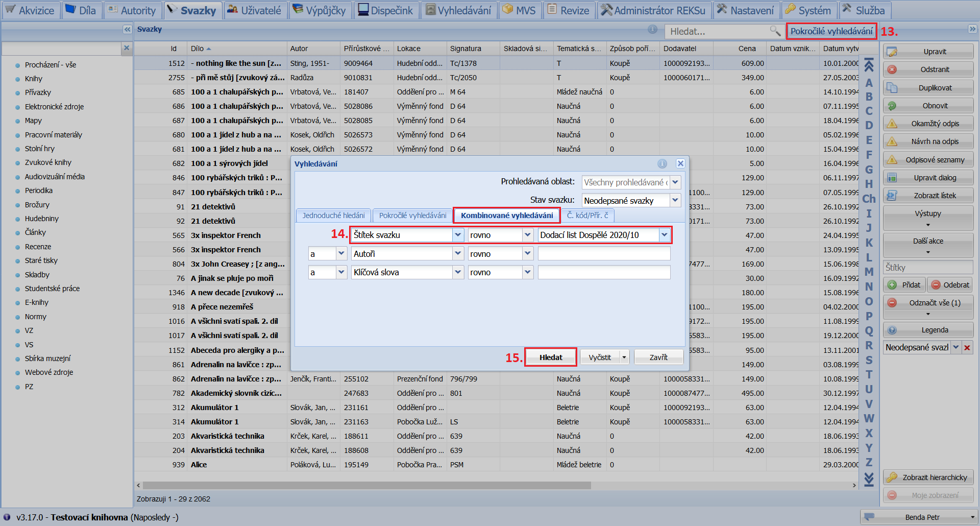Image resolution: width=980 pixels, height=526 pixels.
Task: Open the Neodepsané svazky filter dropdown on right panel
Action: (956, 347)
